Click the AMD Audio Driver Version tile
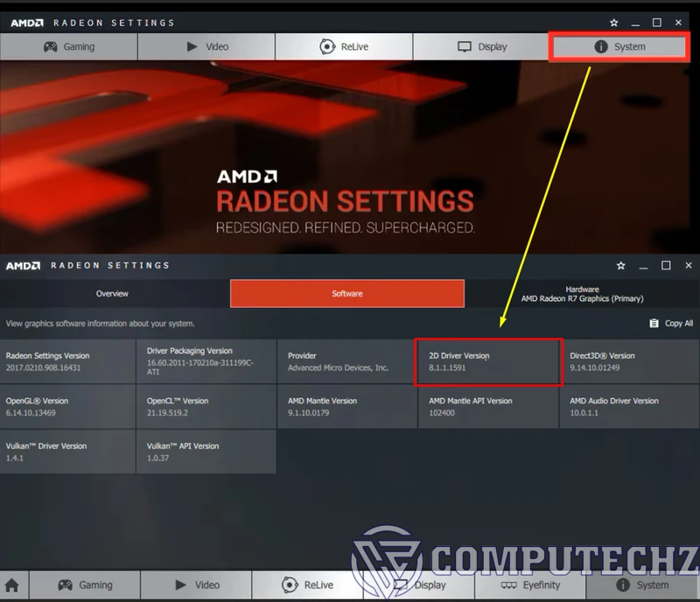The height and width of the screenshot is (602, 700). click(x=629, y=406)
